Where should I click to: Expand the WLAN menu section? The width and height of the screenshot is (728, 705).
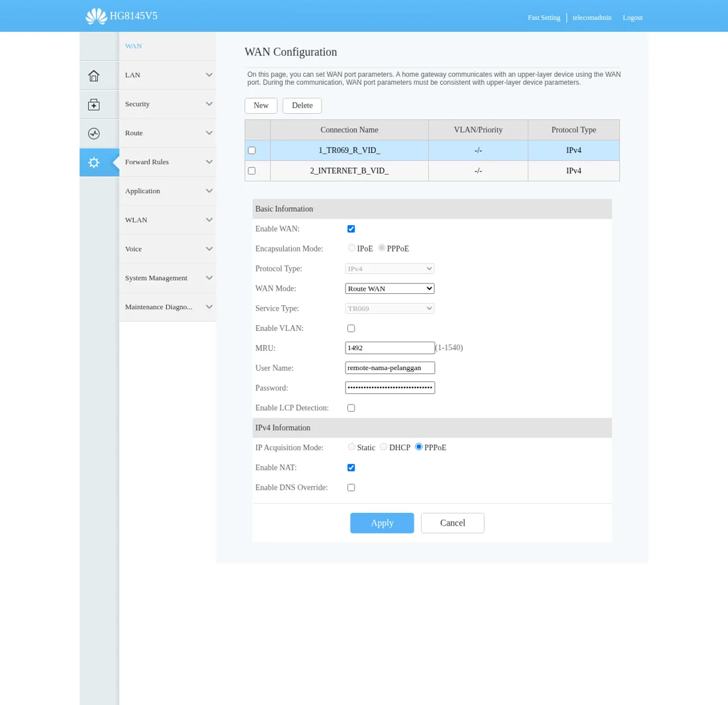click(x=167, y=220)
